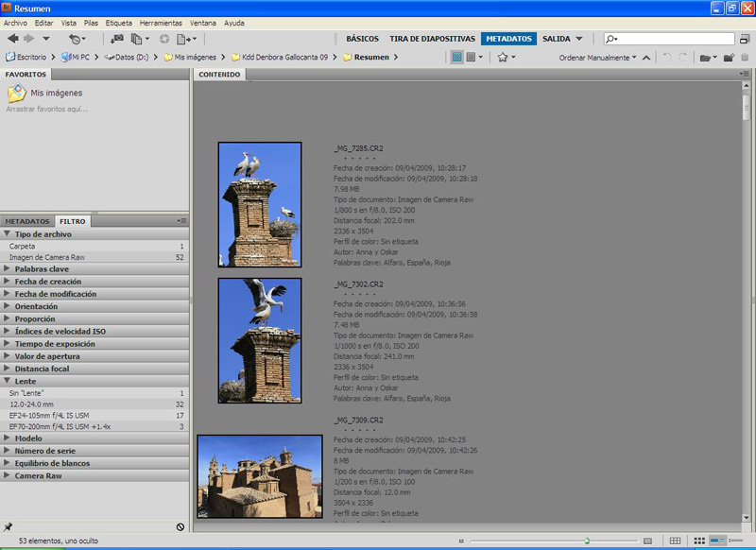Screen dimensions: 756x550
Task: View content as list icon
Action: point(735,541)
